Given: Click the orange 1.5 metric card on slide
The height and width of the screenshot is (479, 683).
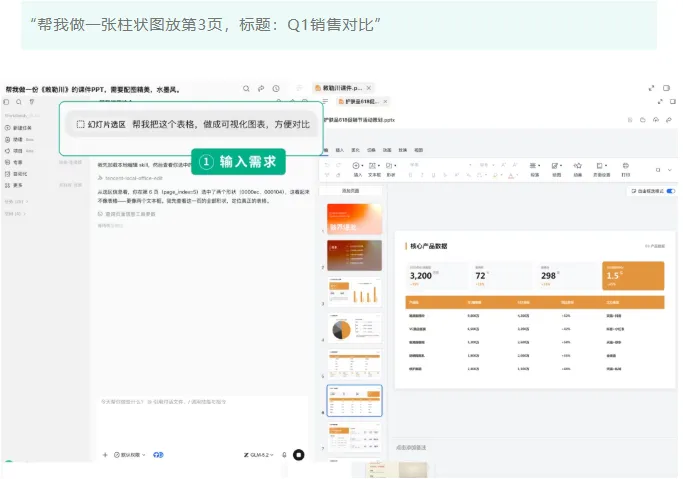Looking at the screenshot, I should click(633, 276).
